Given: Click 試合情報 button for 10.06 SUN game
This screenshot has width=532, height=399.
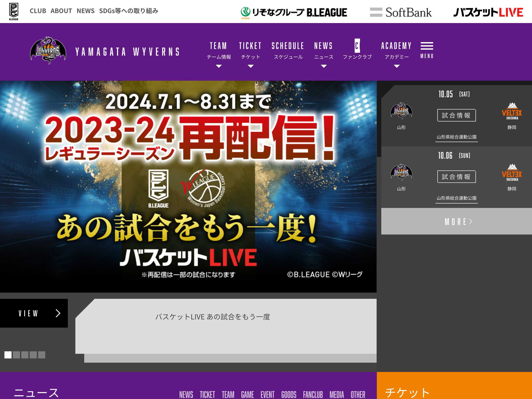Looking at the screenshot, I should click(456, 176).
